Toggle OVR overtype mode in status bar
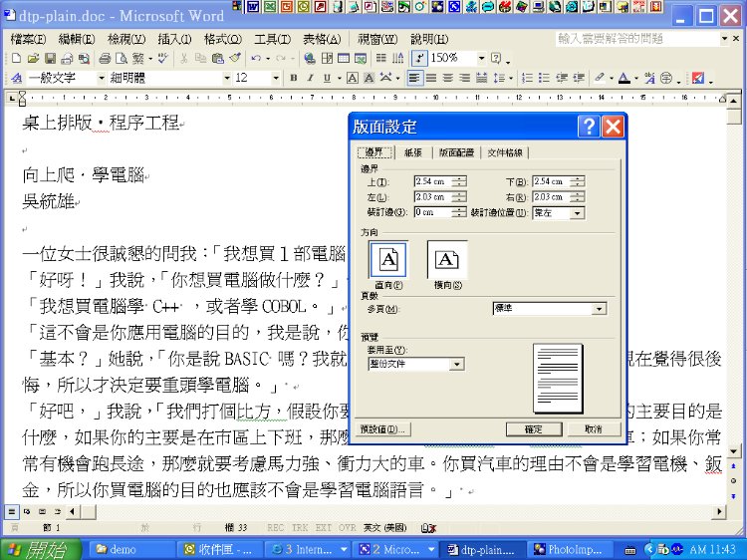 [x=348, y=527]
